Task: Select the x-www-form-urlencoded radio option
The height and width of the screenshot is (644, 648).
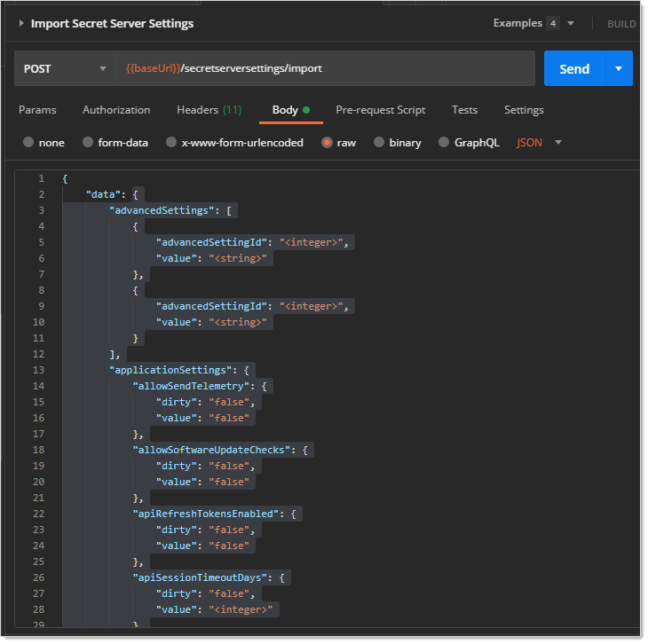Action: (172, 142)
